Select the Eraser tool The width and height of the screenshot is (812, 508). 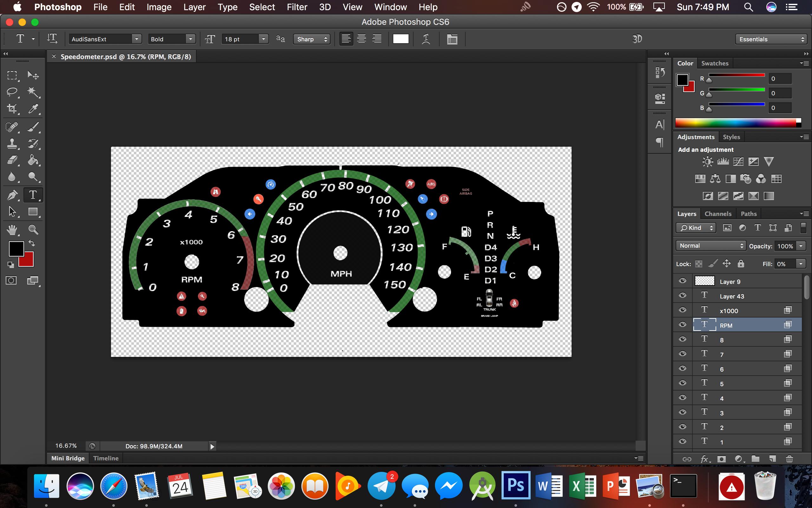coord(12,160)
